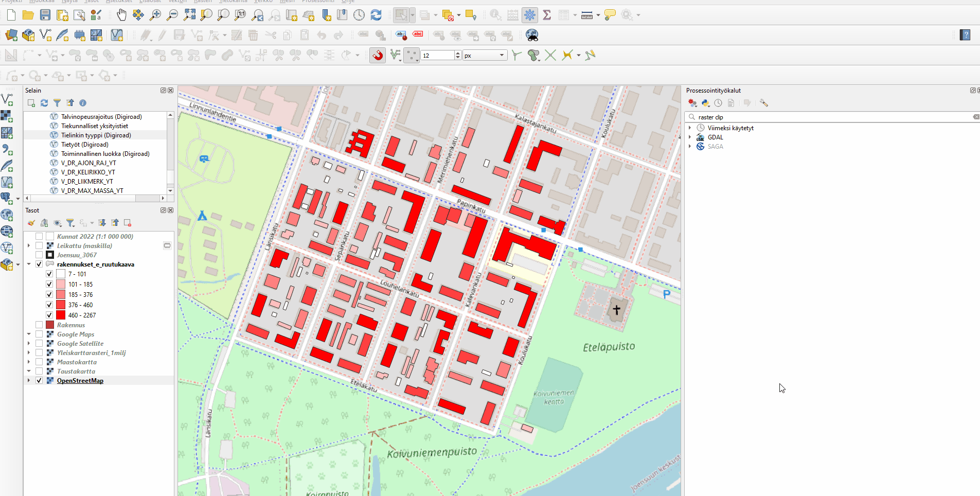The image size is (980, 496).
Task: Click the 101 - 185 pink color swatch
Action: (61, 285)
